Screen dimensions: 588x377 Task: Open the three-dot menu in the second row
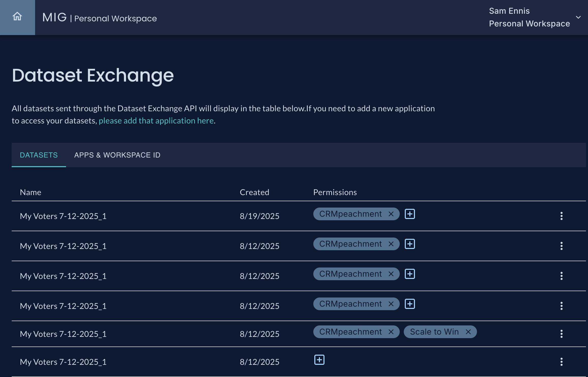(x=561, y=246)
